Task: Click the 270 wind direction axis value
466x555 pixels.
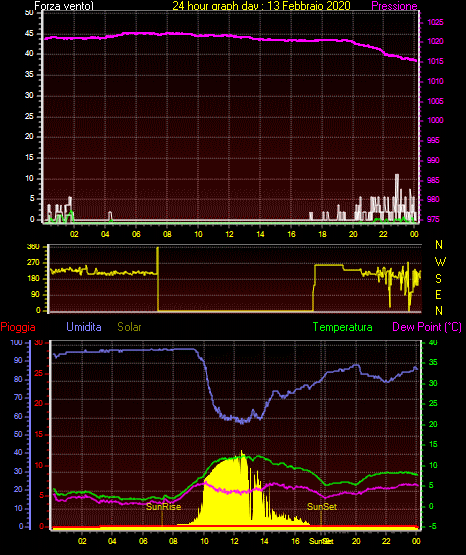Action: (34, 263)
